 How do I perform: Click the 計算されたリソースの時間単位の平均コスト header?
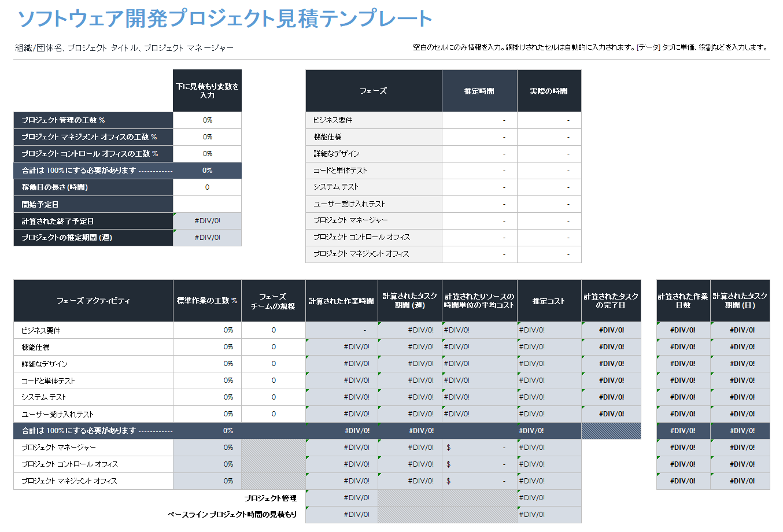[479, 301]
